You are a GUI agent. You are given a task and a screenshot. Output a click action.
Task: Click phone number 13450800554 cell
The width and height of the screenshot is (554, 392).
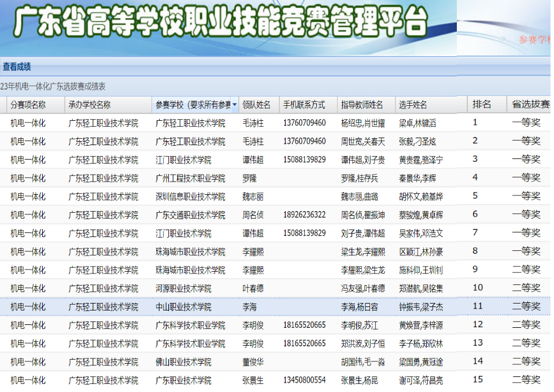[304, 380]
